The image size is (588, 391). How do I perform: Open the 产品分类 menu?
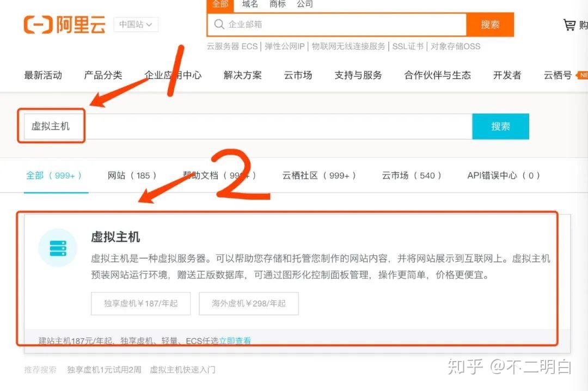pyautogui.click(x=103, y=75)
